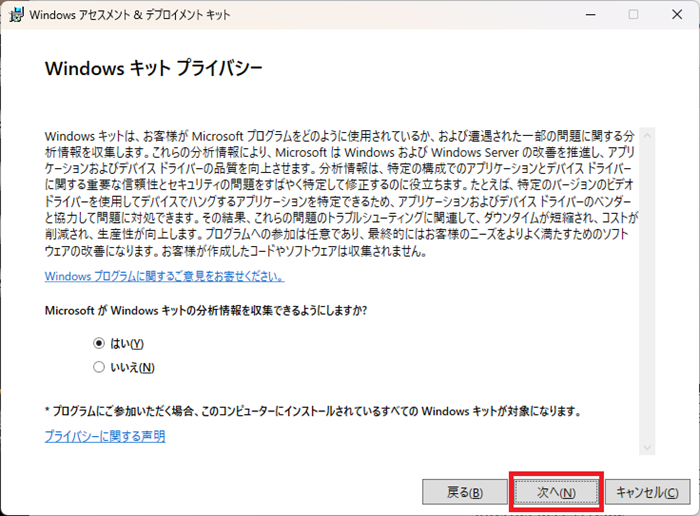700x516 pixels.
Task: Click 次へ(N) to continue
Action: click(556, 492)
